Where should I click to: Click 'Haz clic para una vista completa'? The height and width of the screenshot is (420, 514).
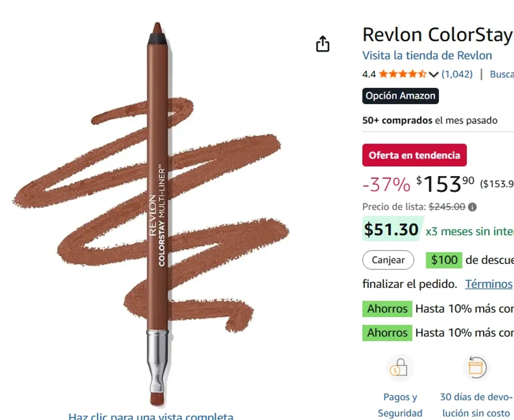pyautogui.click(x=151, y=416)
